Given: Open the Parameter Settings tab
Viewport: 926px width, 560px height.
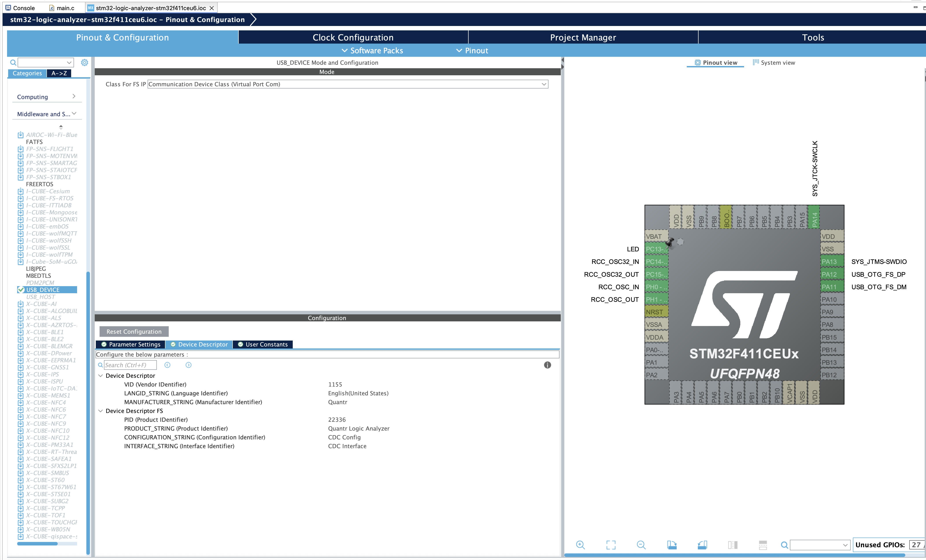Looking at the screenshot, I should coord(131,344).
